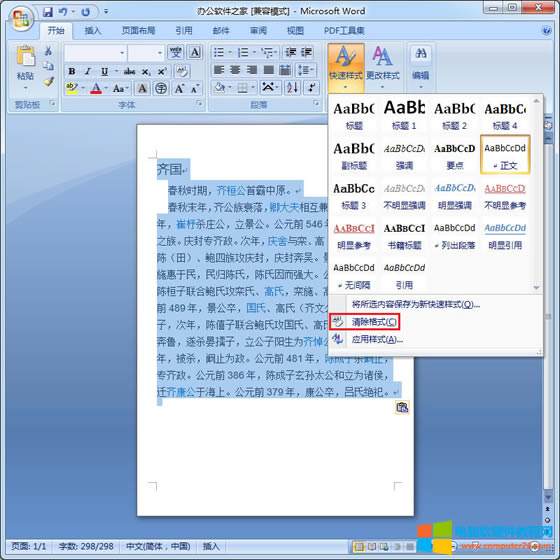Viewport: 560px width, 560px height.
Task: Activate the Format Painter brush
Action: 48,81
